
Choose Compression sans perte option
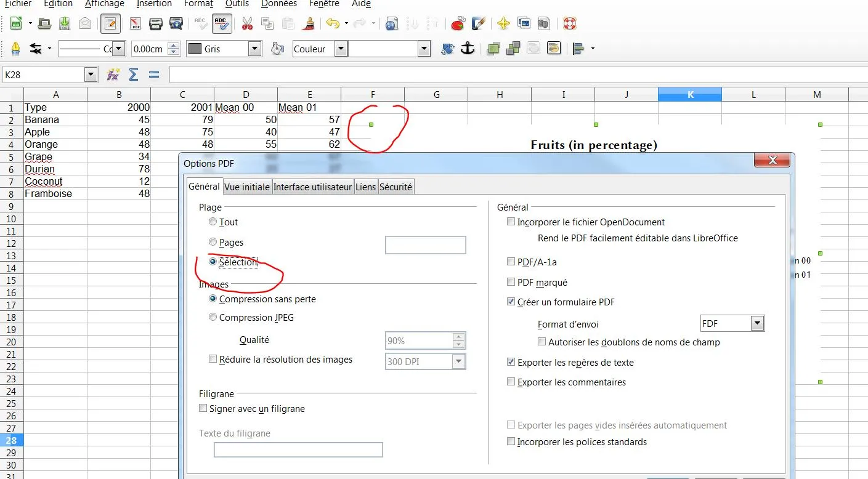click(x=213, y=299)
